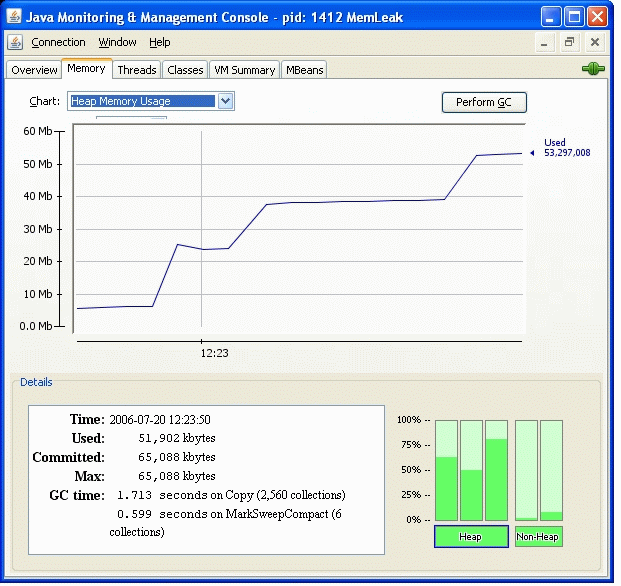Click the Max 65,088 kbytes value

(x=177, y=476)
